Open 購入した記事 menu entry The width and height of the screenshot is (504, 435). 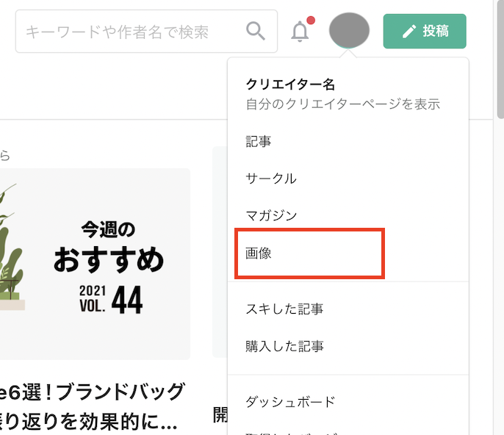284,346
